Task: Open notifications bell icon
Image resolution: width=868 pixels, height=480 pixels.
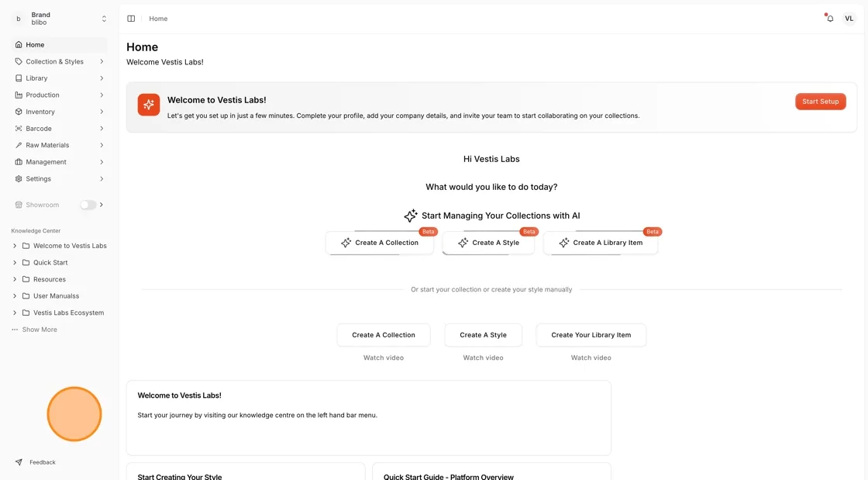Action: coord(830,19)
